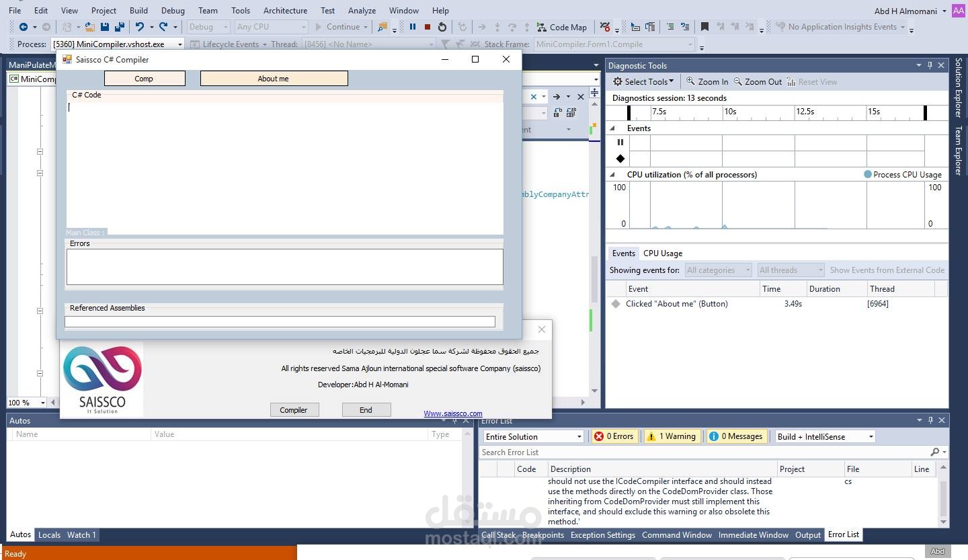This screenshot has height=560, width=968.
Task: Open the Code Map tool
Action: click(563, 27)
